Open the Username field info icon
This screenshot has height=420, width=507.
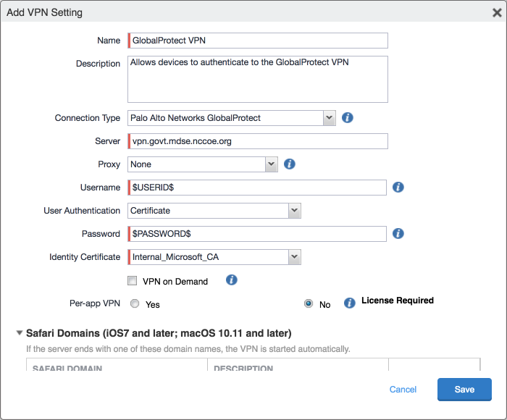click(x=398, y=188)
